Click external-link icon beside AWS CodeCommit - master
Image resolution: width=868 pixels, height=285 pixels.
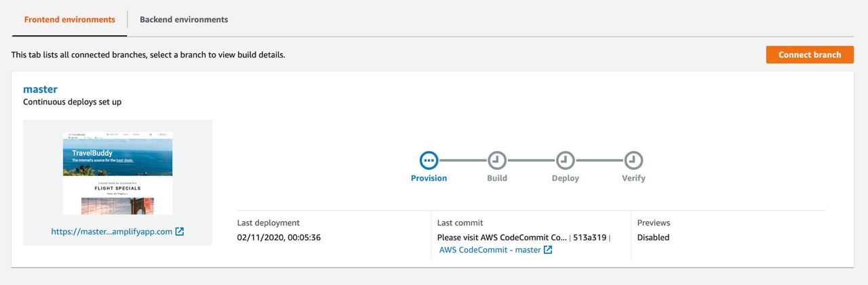548,250
